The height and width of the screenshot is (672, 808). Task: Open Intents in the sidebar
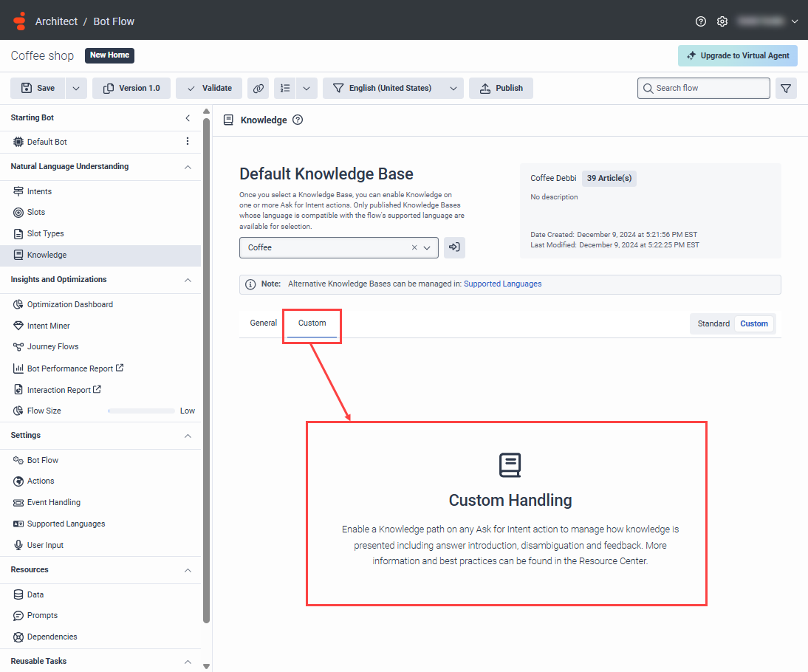[39, 191]
